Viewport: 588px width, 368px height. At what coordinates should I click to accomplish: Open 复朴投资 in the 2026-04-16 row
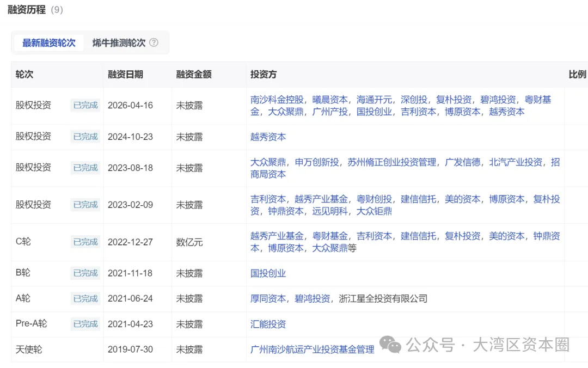(x=454, y=100)
